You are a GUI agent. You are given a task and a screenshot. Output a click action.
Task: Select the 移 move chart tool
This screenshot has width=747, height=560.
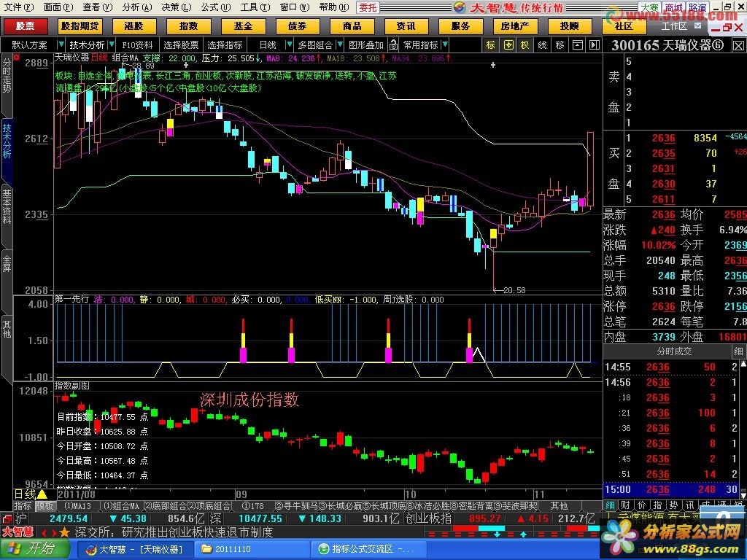coord(560,45)
